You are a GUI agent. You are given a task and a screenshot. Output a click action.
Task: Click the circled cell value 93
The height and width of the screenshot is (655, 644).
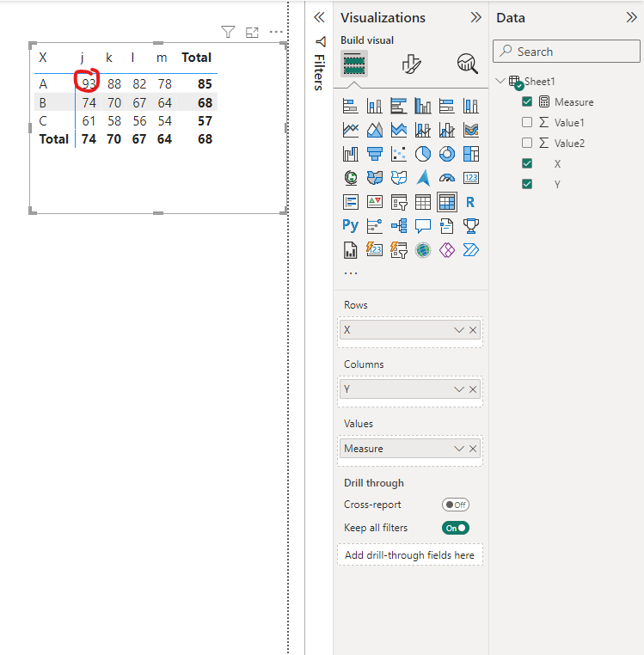89,84
